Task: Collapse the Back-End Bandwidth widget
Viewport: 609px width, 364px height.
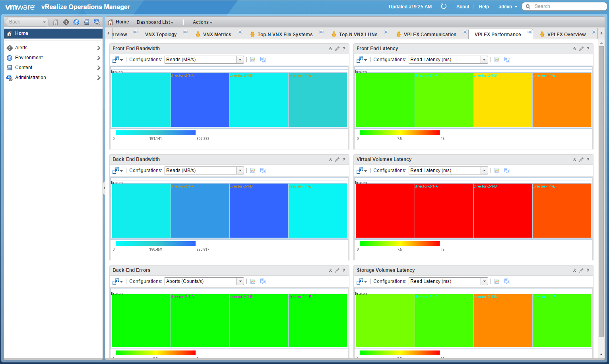Action: [330, 159]
